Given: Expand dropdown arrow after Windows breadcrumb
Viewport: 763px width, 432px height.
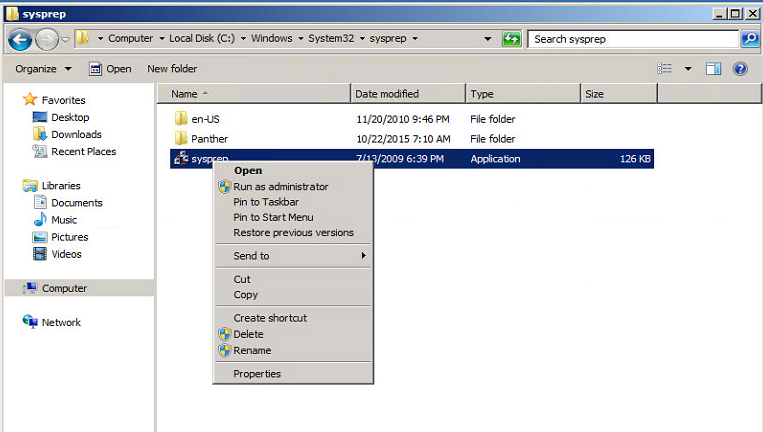Looking at the screenshot, I should (301, 38).
